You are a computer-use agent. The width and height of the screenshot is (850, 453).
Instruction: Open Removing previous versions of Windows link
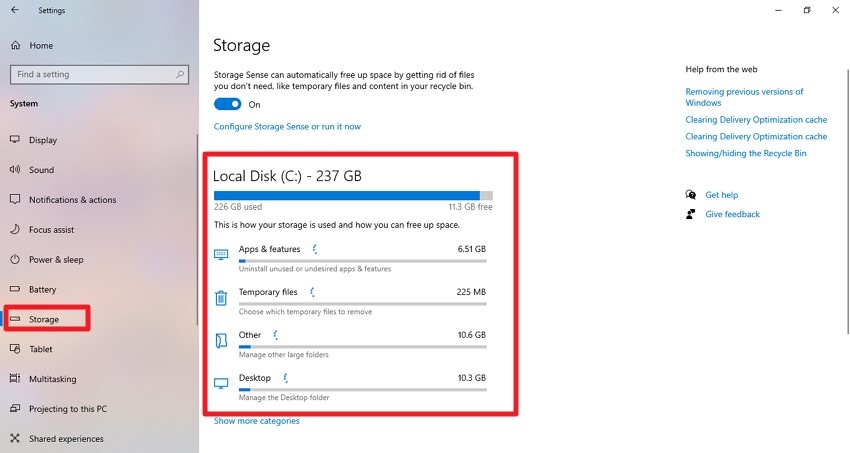(744, 97)
